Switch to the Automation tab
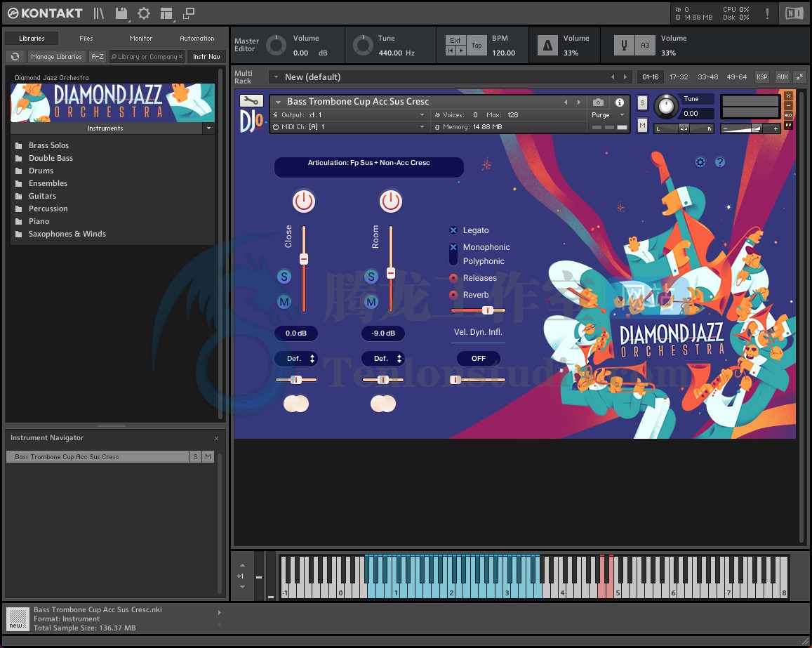The image size is (812, 648). [197, 39]
